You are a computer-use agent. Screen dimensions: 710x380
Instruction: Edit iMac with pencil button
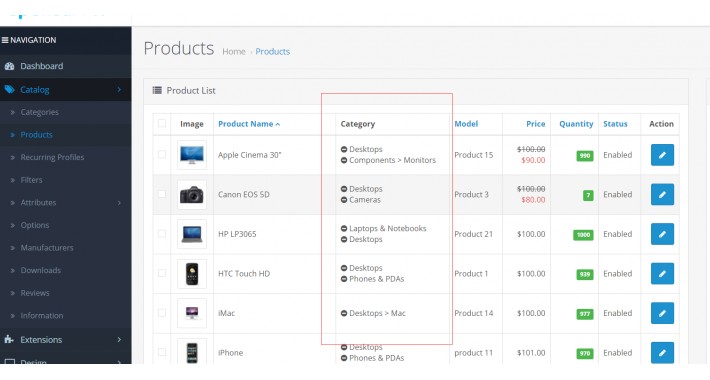click(662, 313)
